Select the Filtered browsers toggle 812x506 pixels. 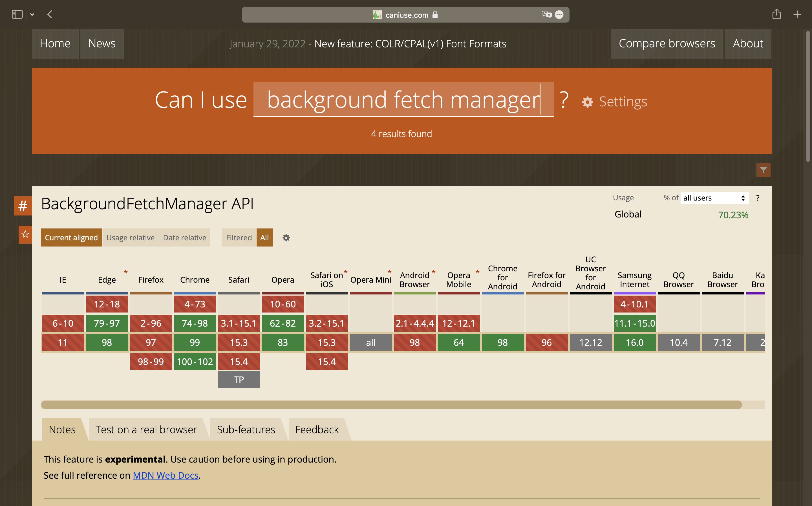point(239,237)
